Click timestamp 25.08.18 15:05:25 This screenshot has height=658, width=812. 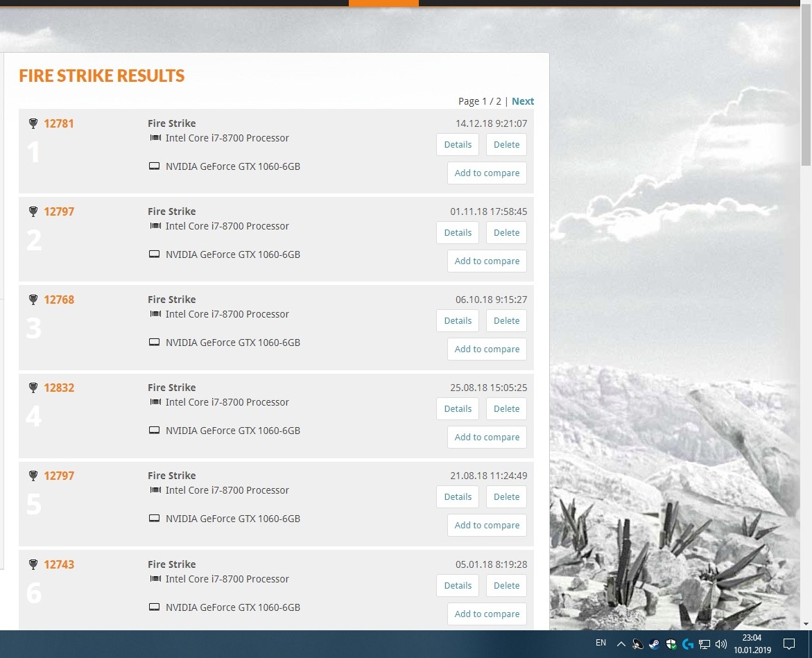point(488,388)
